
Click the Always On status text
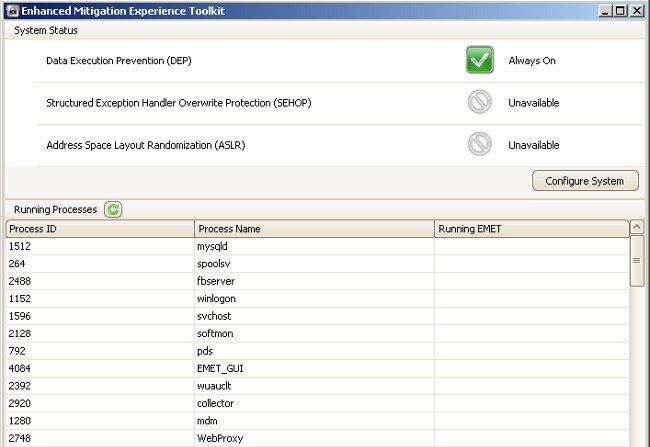(532, 61)
